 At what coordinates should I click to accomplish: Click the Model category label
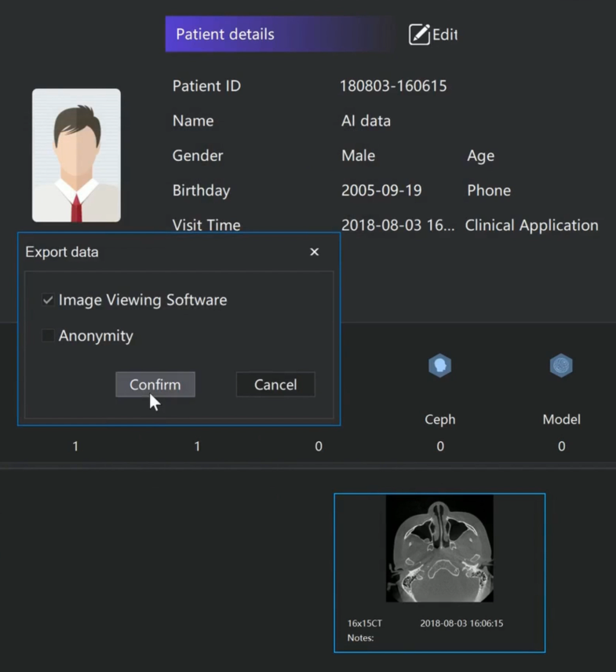click(x=561, y=419)
